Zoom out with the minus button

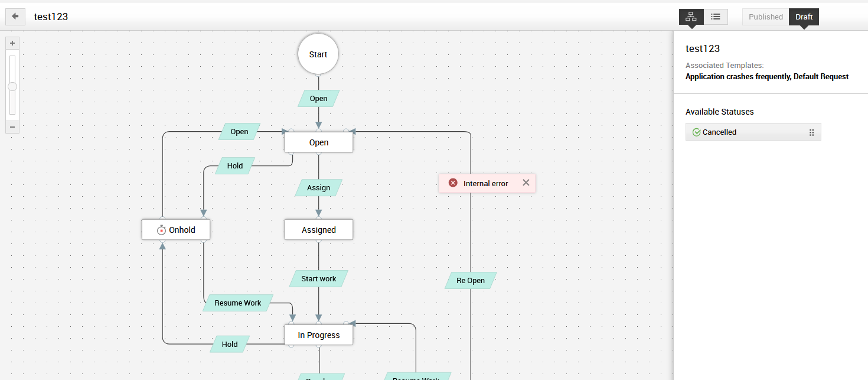coord(12,127)
